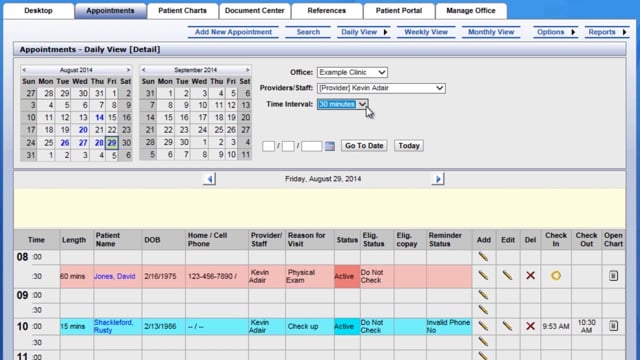Open Office dropdown Example Clinic
Viewport: 640px width, 360px height.
pyautogui.click(x=352, y=72)
